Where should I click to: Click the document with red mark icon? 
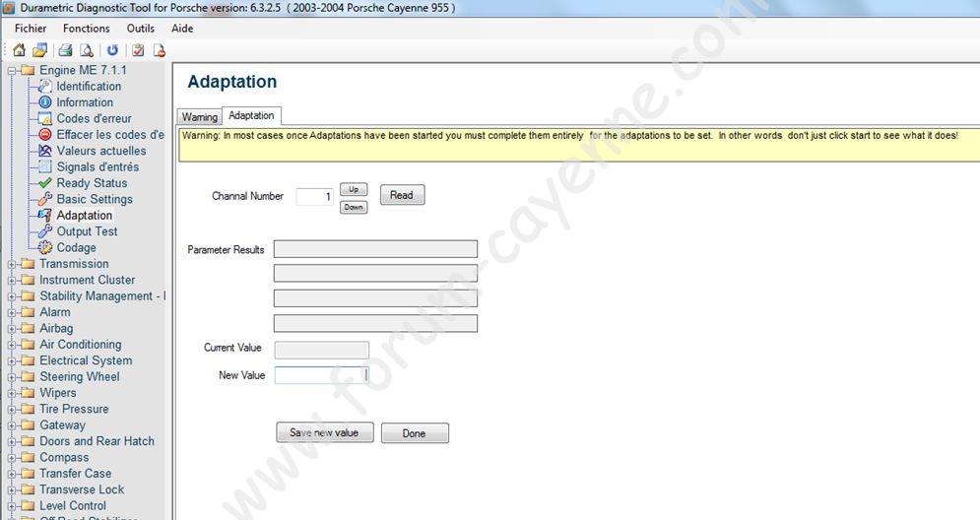(160, 50)
